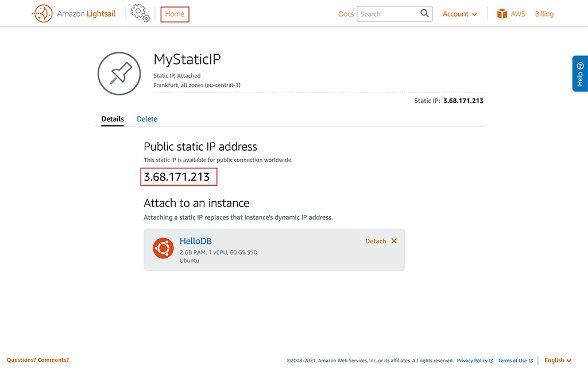Expand the Account dropdown menu

[459, 14]
